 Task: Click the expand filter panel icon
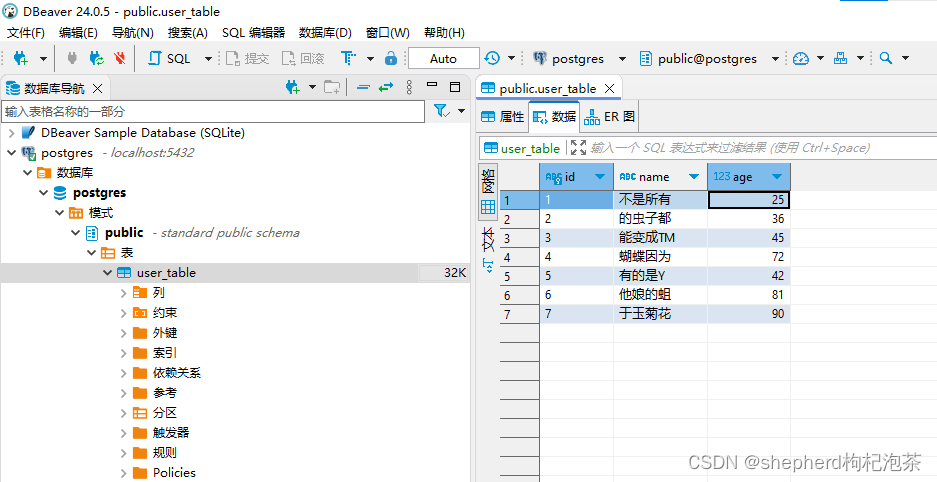tap(578, 148)
